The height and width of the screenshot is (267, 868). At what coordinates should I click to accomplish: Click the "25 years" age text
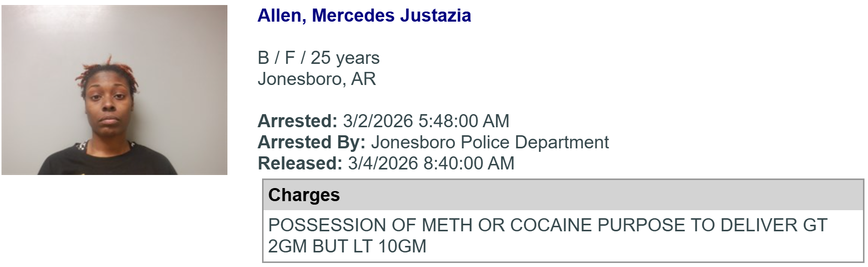(x=345, y=58)
